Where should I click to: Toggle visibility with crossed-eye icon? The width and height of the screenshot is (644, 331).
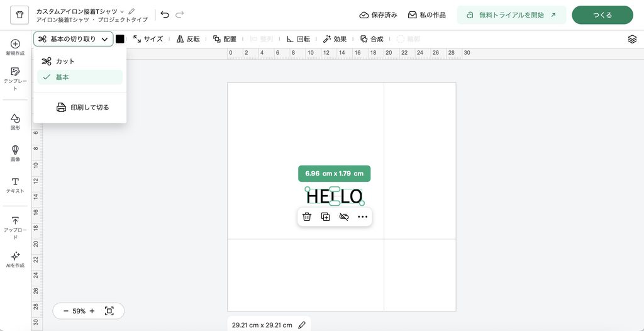344,216
